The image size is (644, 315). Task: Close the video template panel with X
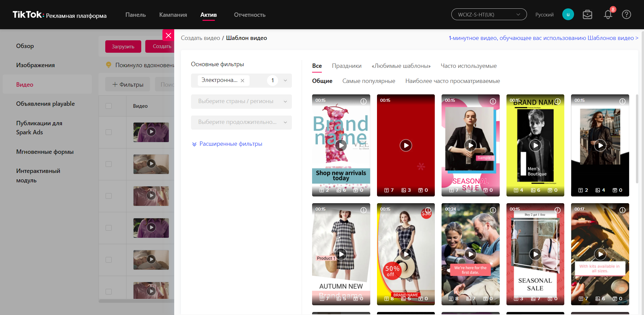[168, 35]
